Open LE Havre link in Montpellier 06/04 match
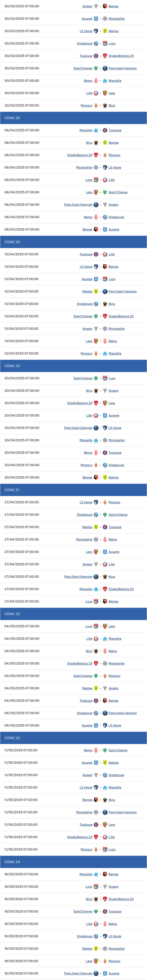Image resolution: width=147 pixels, height=980 pixels. click(x=115, y=167)
